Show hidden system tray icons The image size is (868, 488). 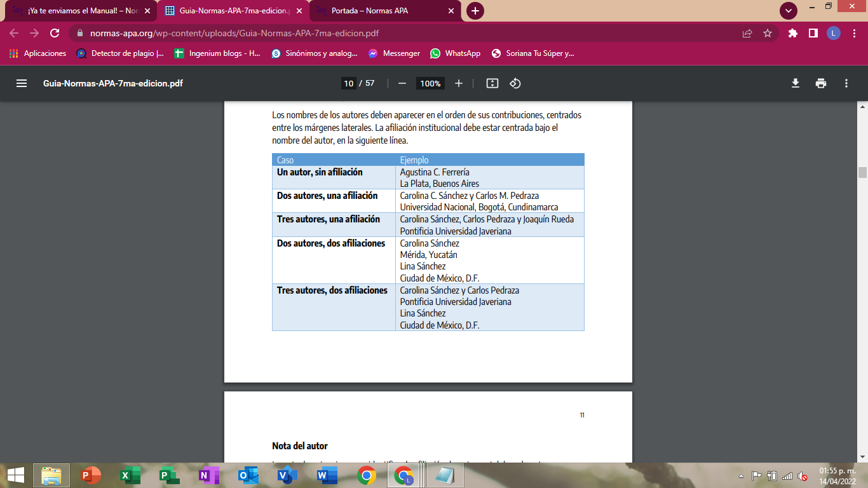click(741, 476)
